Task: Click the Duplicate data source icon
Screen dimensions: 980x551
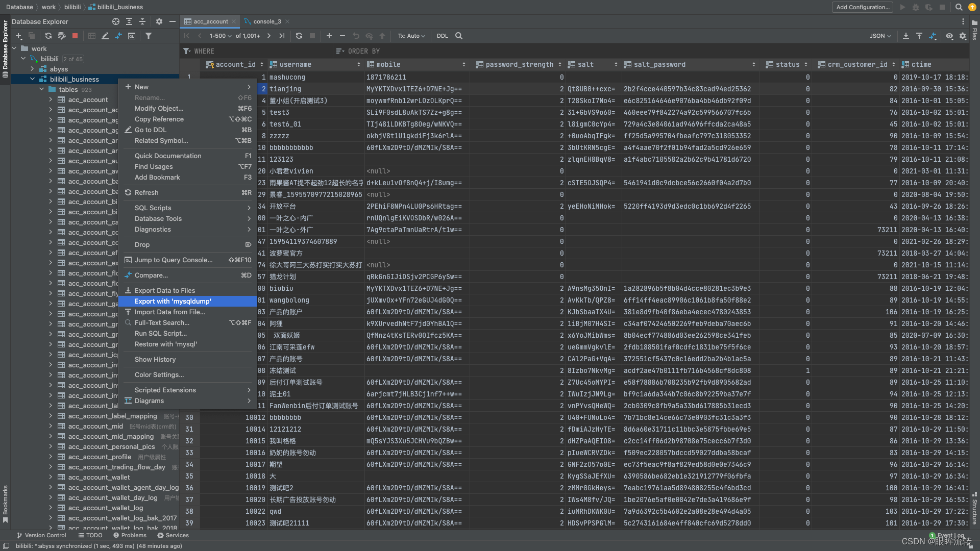Action: pyautogui.click(x=32, y=36)
